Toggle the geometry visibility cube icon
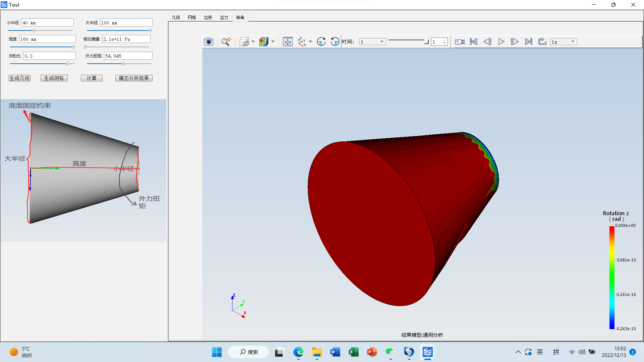Screen dimensions: 644x362 (245, 42)
